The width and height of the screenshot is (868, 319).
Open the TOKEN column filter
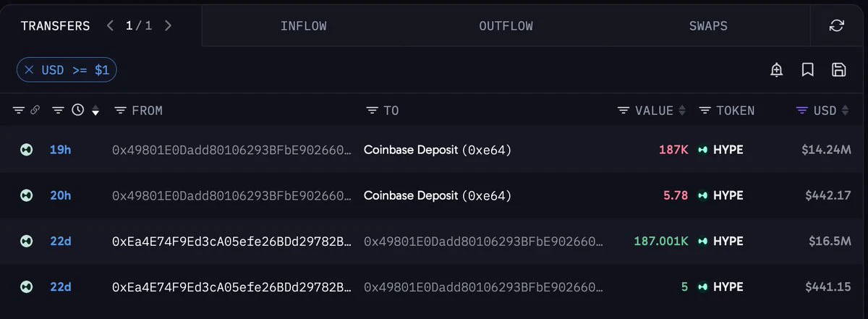click(705, 111)
